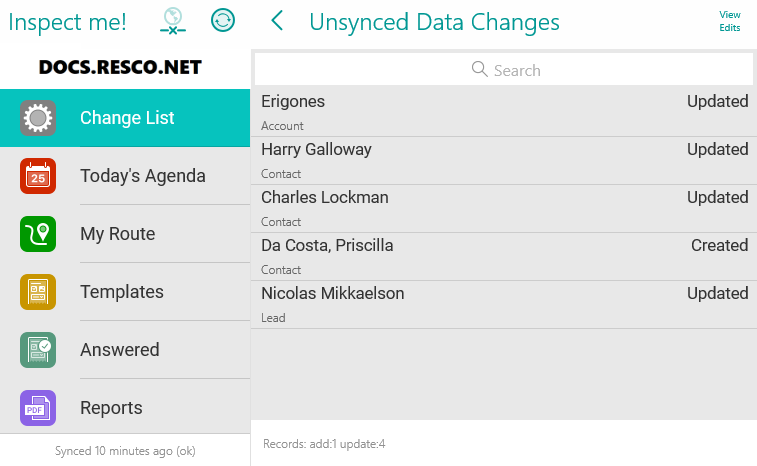Click the Answered questionnaire icon
757x466 pixels.
38,350
